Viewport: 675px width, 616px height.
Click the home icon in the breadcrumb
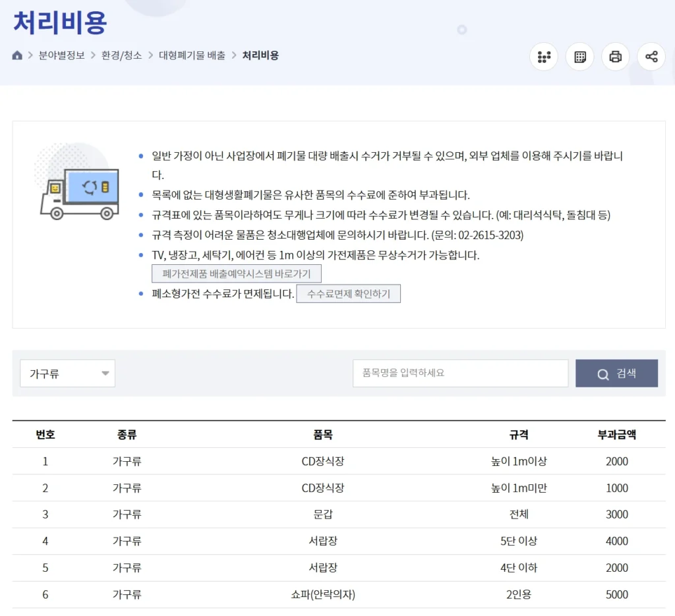pos(17,55)
